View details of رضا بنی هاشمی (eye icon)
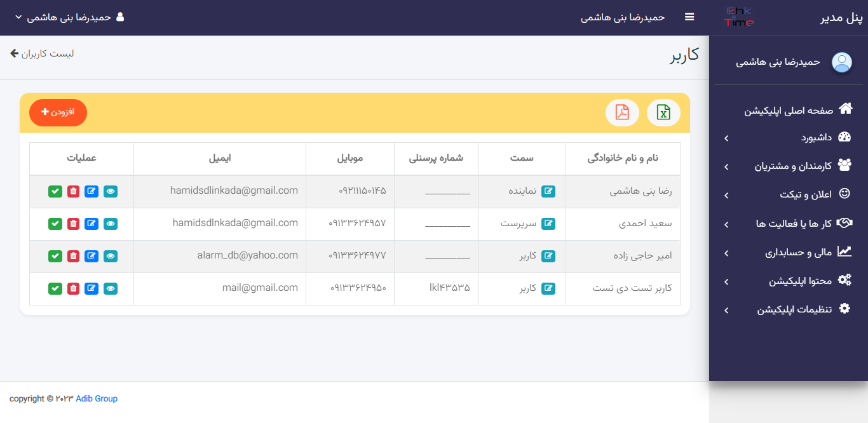Screen dimensions: 868x423 point(111,191)
